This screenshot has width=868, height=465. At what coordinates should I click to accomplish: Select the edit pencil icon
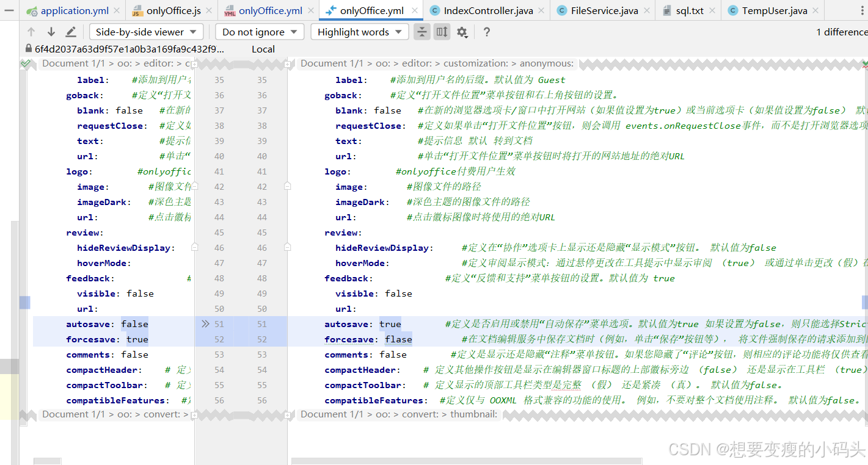click(71, 31)
